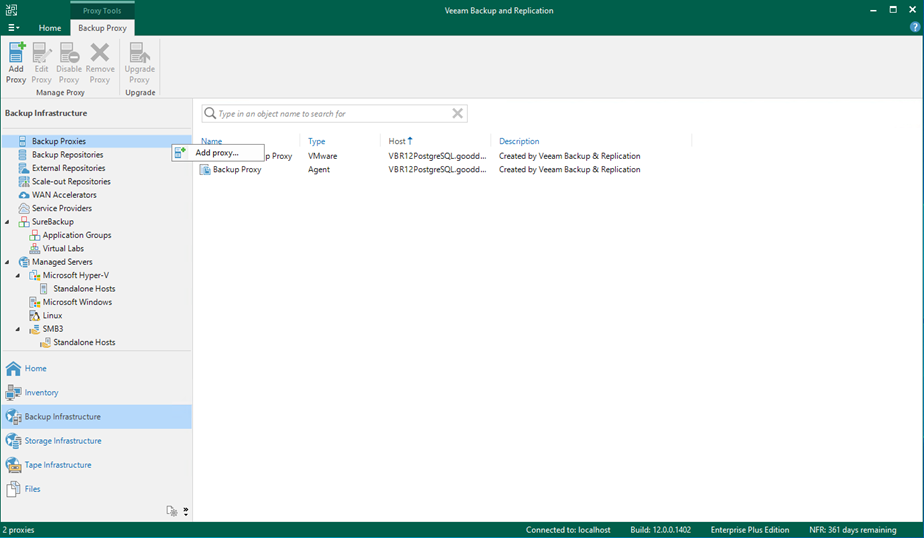Select Backup Proxies in the tree
This screenshot has width=924, height=538.
click(x=59, y=141)
